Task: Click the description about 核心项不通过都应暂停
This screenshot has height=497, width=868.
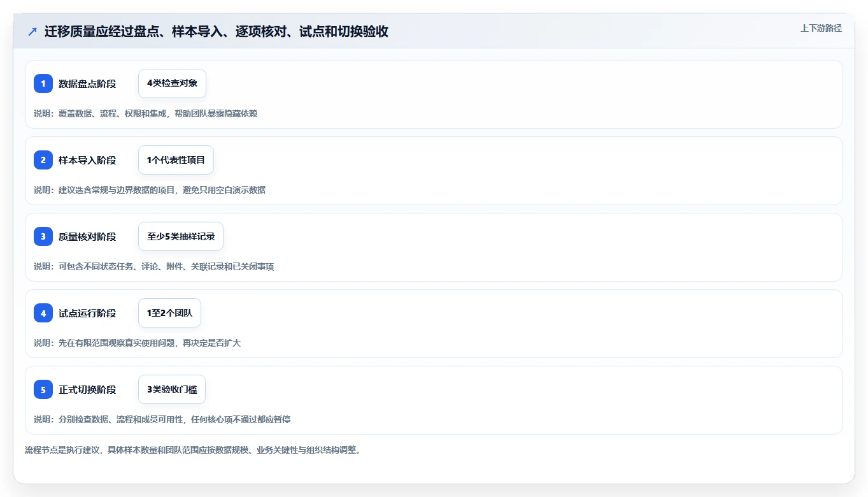Action: coord(162,419)
